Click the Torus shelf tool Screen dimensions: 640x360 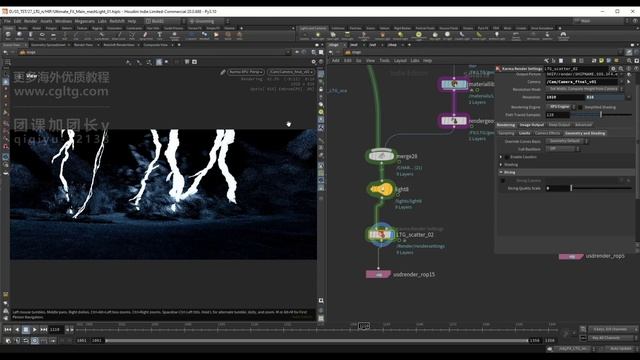pyautogui.click(x=42, y=37)
